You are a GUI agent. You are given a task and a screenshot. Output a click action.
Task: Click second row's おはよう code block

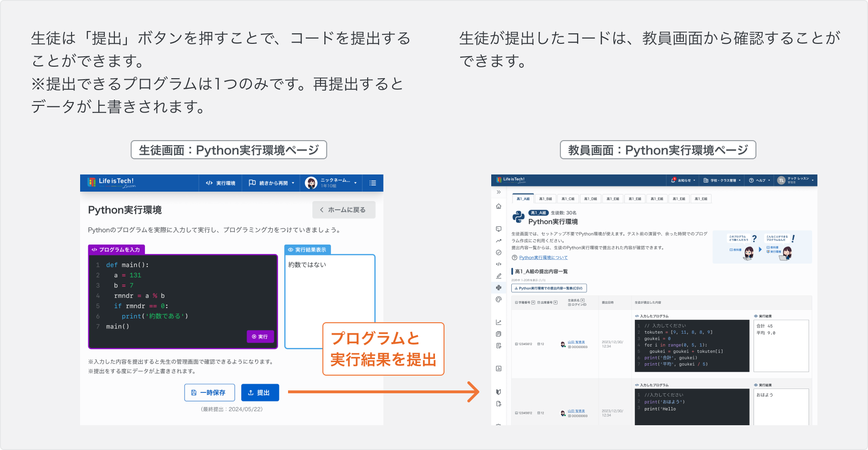pos(692,407)
